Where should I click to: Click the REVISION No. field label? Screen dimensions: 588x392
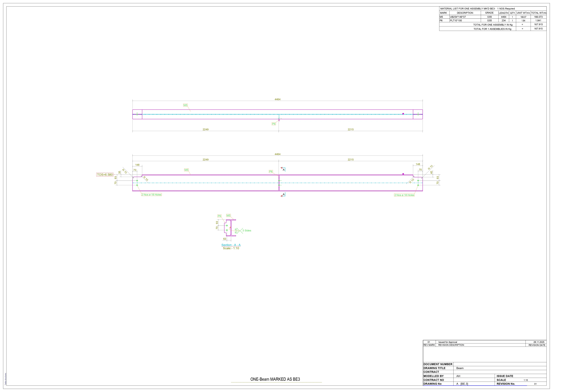point(506,384)
